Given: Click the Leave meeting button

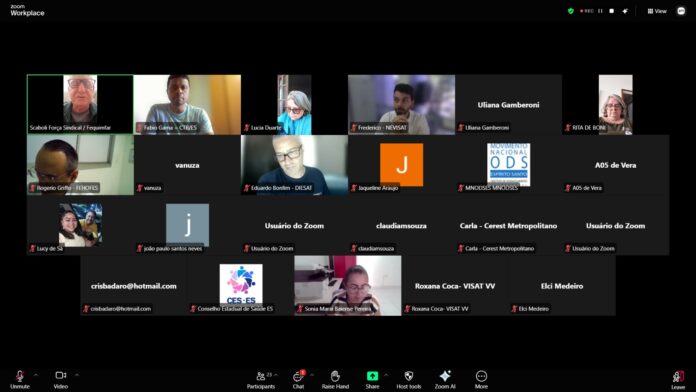Looking at the screenshot, I should (x=678, y=380).
